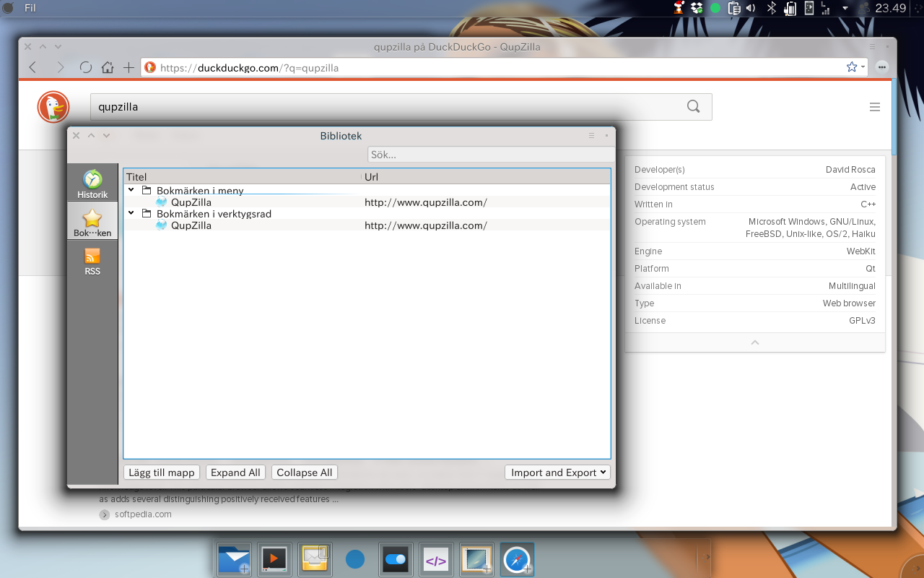Select QupZilla bookmark under Bokmärken i verktygsrad

pyautogui.click(x=367, y=225)
